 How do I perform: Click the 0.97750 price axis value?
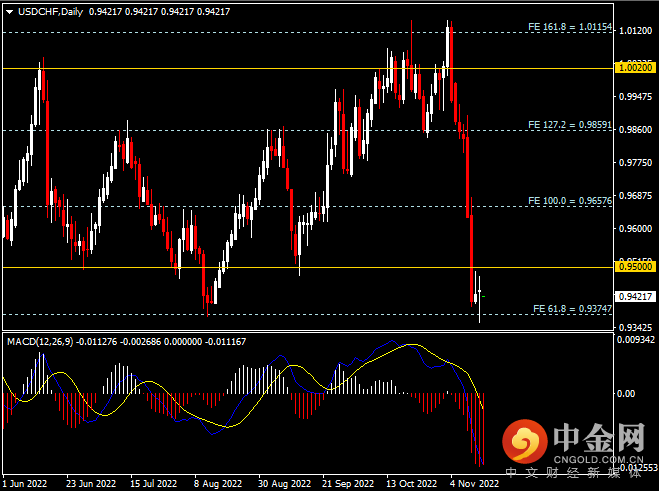click(x=635, y=163)
